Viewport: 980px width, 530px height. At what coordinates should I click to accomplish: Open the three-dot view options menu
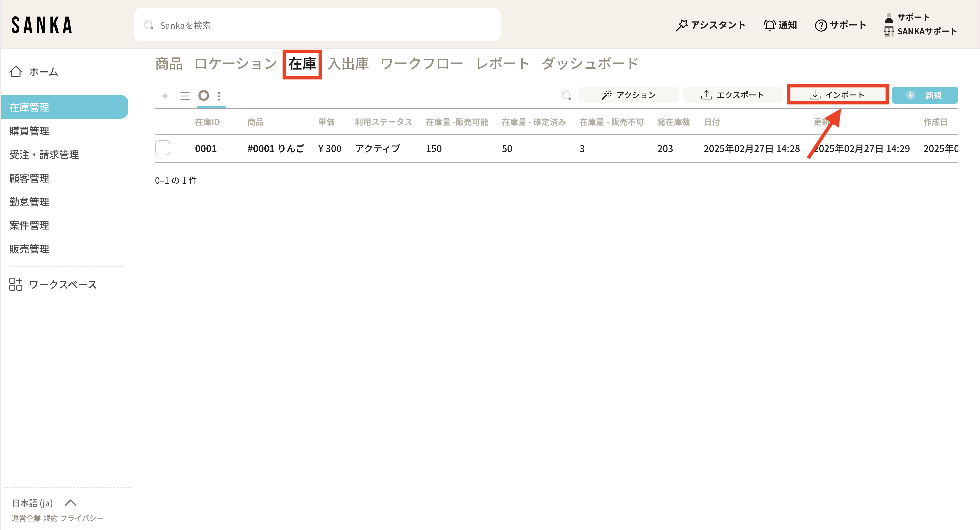point(219,96)
